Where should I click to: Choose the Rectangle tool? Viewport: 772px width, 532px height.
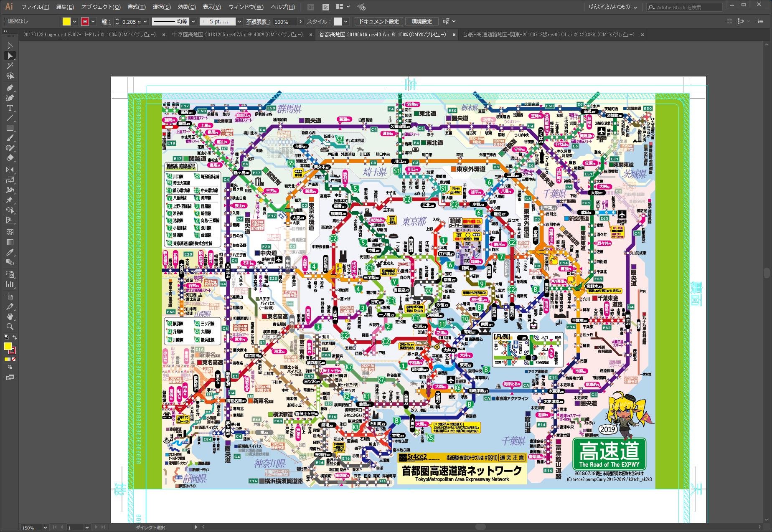(x=10, y=128)
